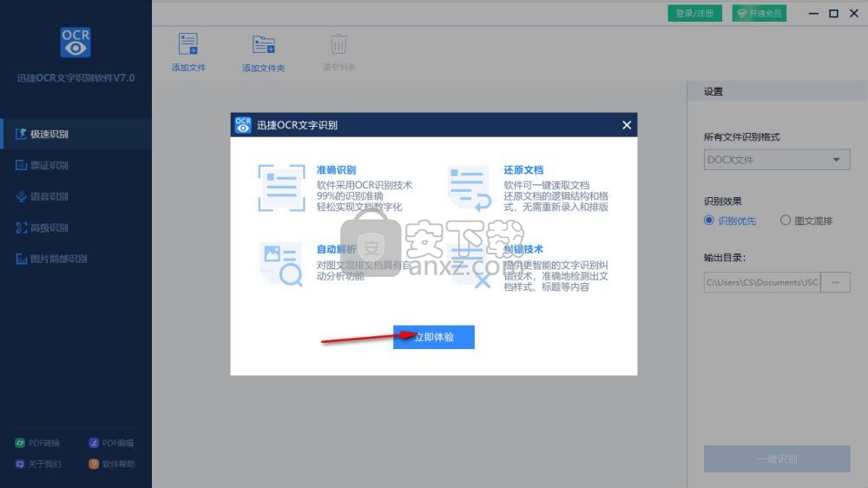Click the PDF转换 link

37,443
